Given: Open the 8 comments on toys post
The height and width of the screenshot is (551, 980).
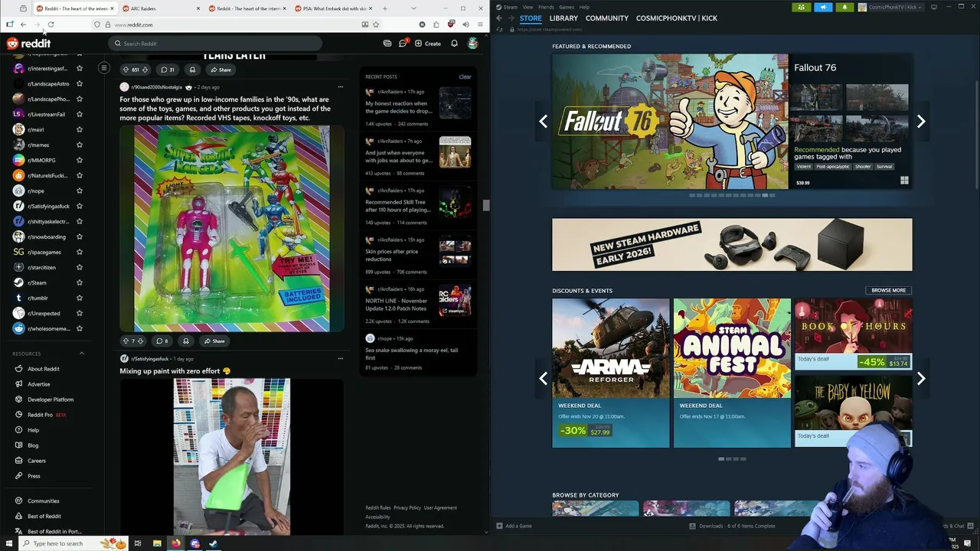Looking at the screenshot, I should [162, 341].
